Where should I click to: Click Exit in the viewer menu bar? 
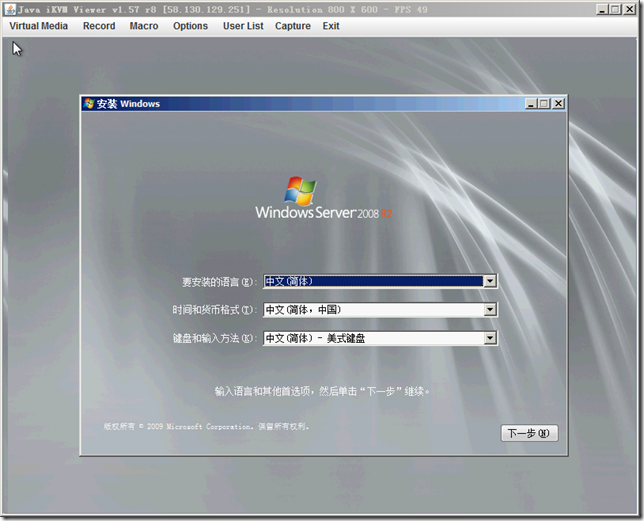coord(331,26)
